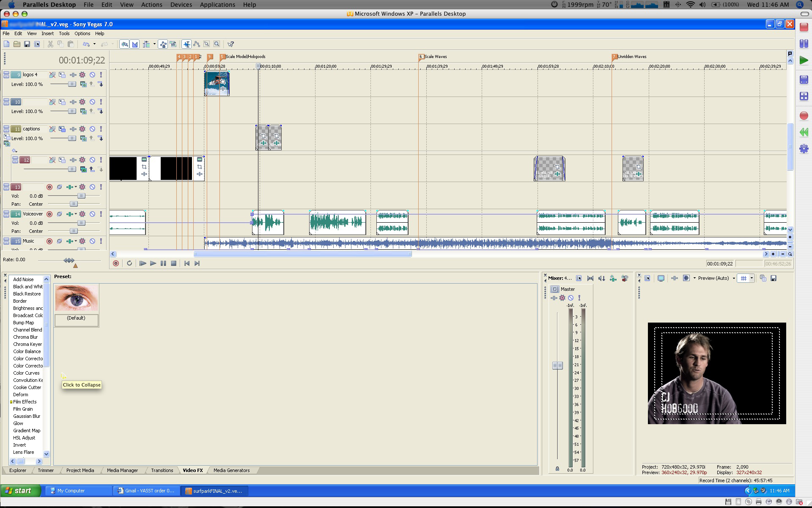Mute the Voiceover track
Screen dimensions: 812x508
92,214
